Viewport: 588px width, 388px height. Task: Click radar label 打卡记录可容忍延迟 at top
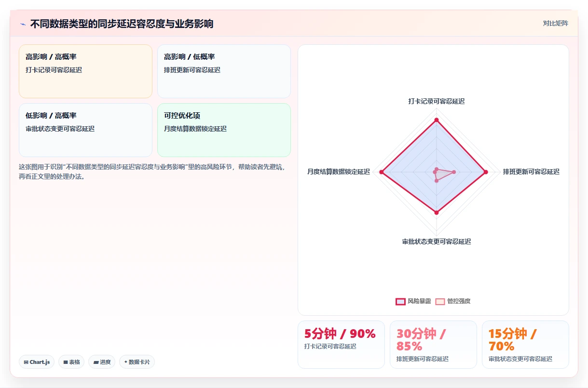click(437, 101)
